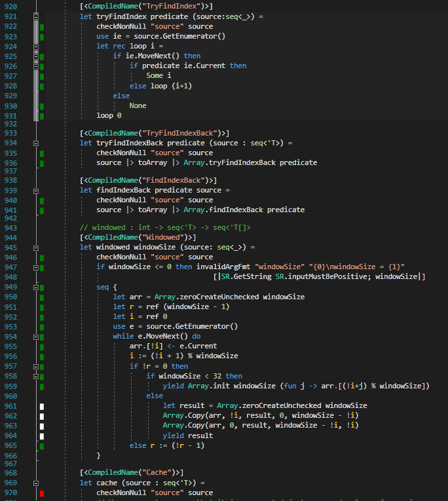Click the red coverage marker on line 970

(x=42, y=493)
